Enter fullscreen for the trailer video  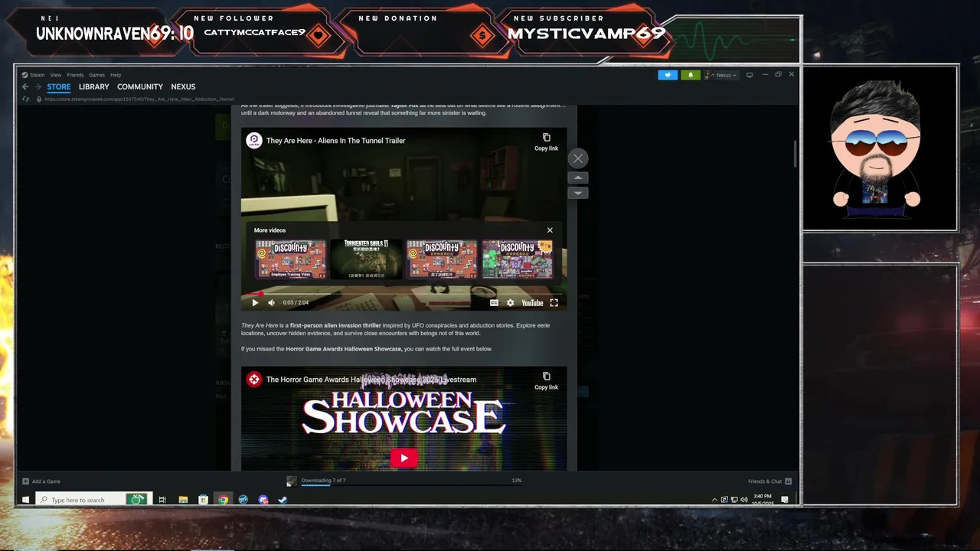pos(554,302)
